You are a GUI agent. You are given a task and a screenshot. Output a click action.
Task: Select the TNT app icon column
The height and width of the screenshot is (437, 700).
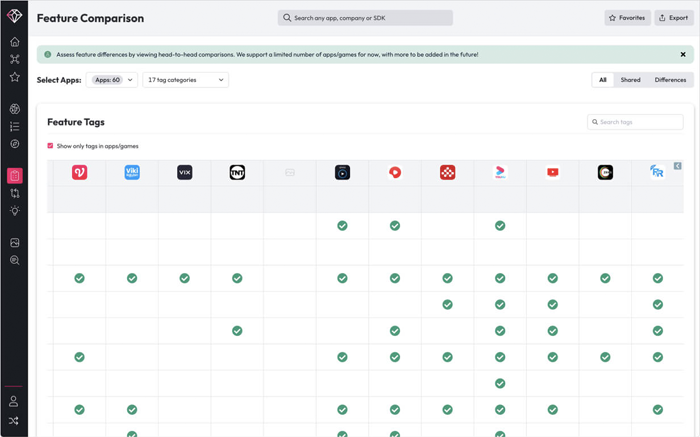click(237, 172)
